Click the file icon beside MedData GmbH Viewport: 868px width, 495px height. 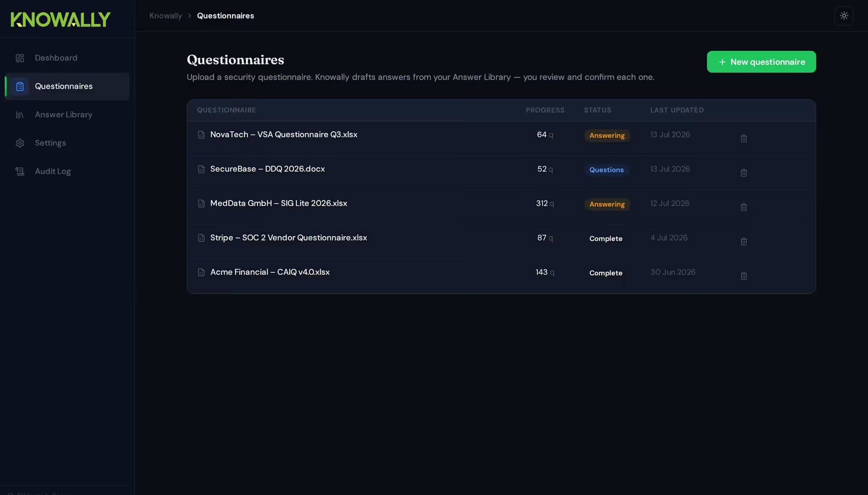[x=201, y=204]
